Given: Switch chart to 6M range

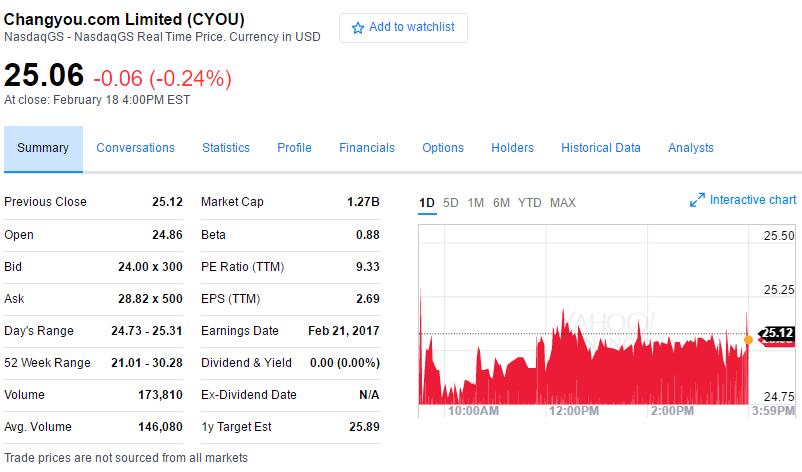Looking at the screenshot, I should (501, 203).
